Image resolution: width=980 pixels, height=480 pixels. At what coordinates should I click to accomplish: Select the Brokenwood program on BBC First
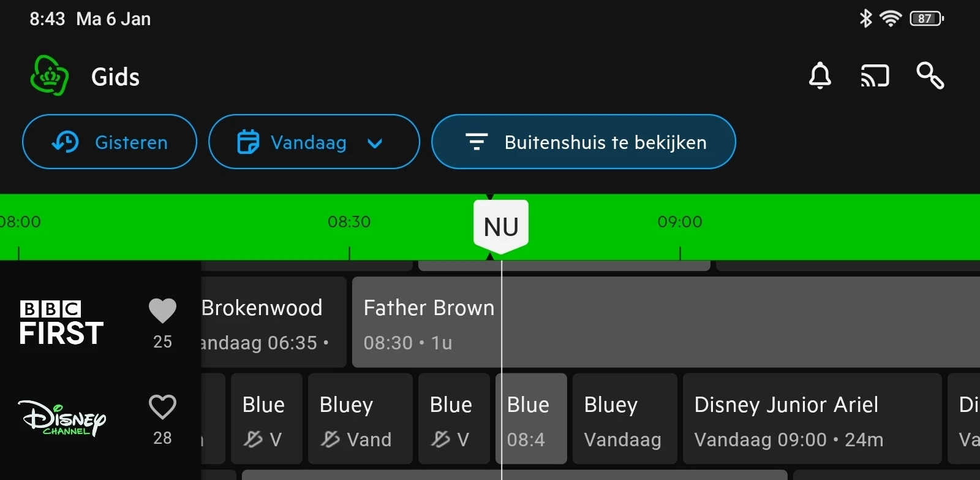pos(273,322)
